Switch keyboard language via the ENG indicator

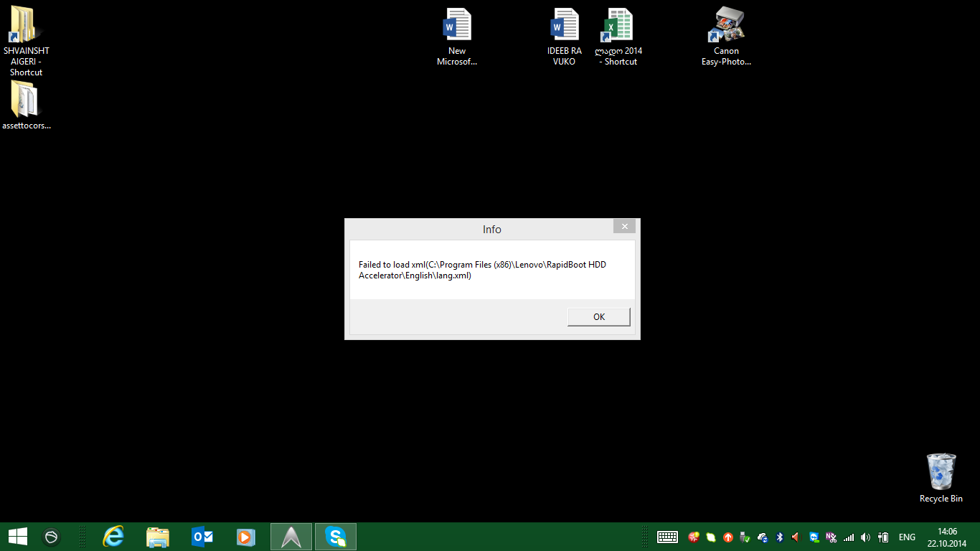coord(906,537)
